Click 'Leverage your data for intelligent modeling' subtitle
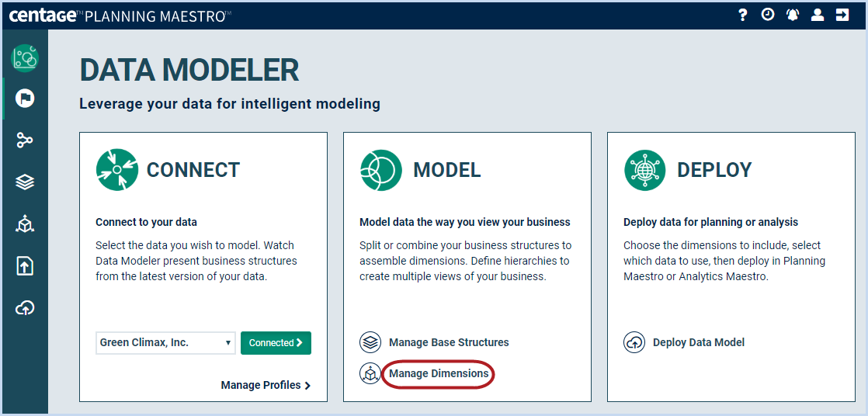 click(x=230, y=104)
